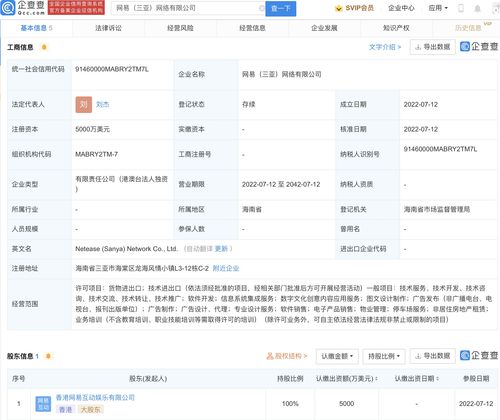Switch to the 基本信息 tab

click(x=36, y=28)
